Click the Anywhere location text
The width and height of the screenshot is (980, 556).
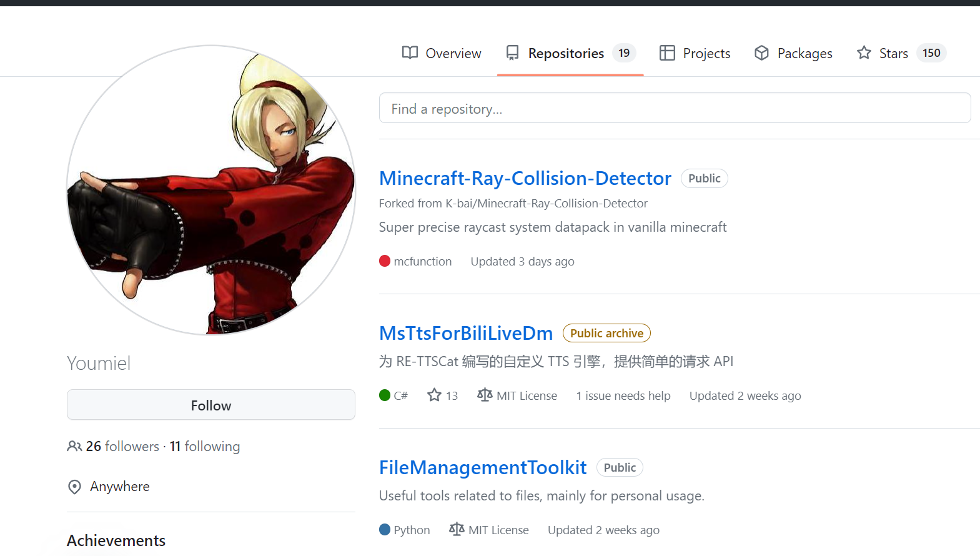pos(120,487)
